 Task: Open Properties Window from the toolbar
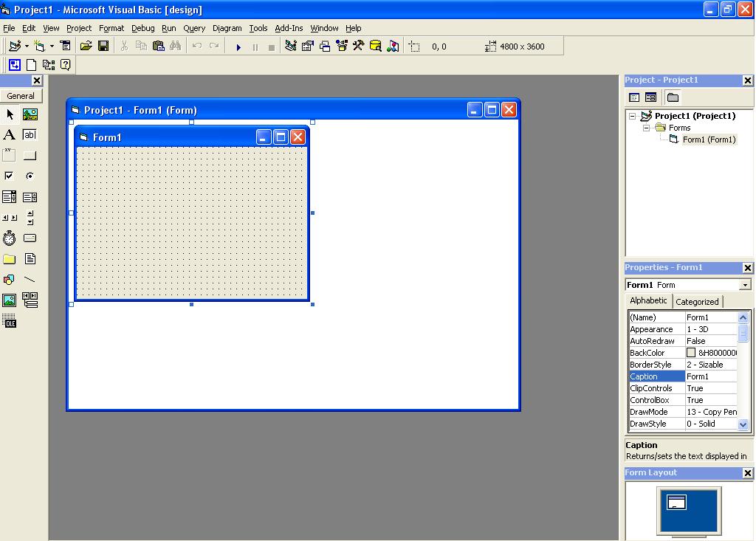tap(308, 46)
